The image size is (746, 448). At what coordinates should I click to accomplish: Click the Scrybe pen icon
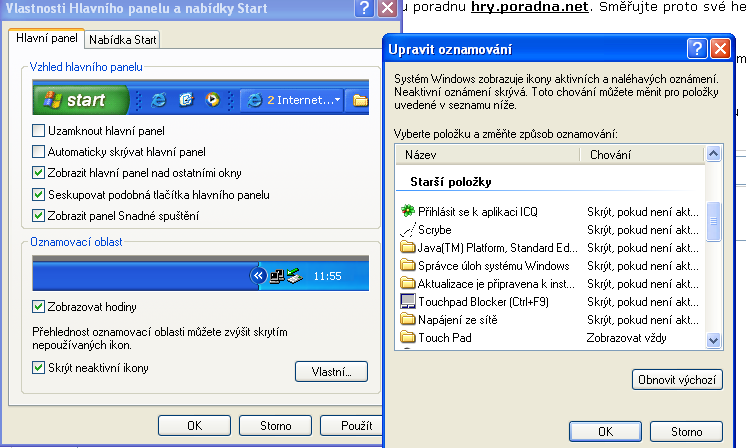click(x=408, y=230)
